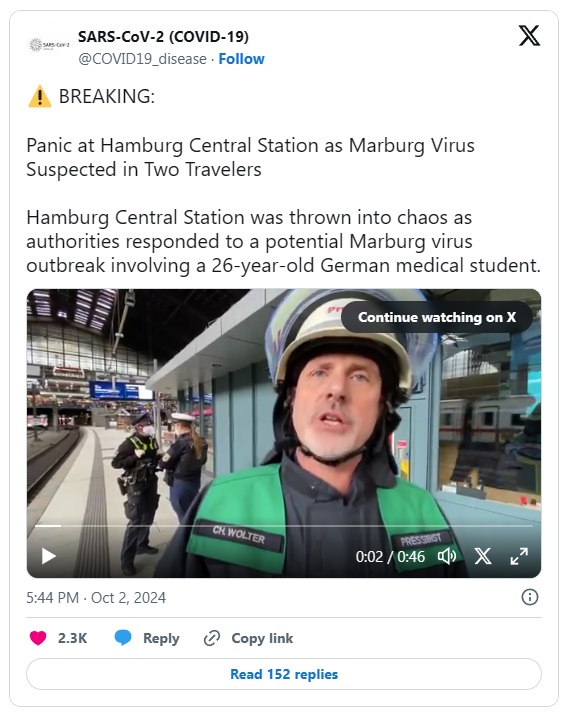Screen dimensions: 566x718
Task: Like the tweet with the heart icon
Action: [x=38, y=638]
